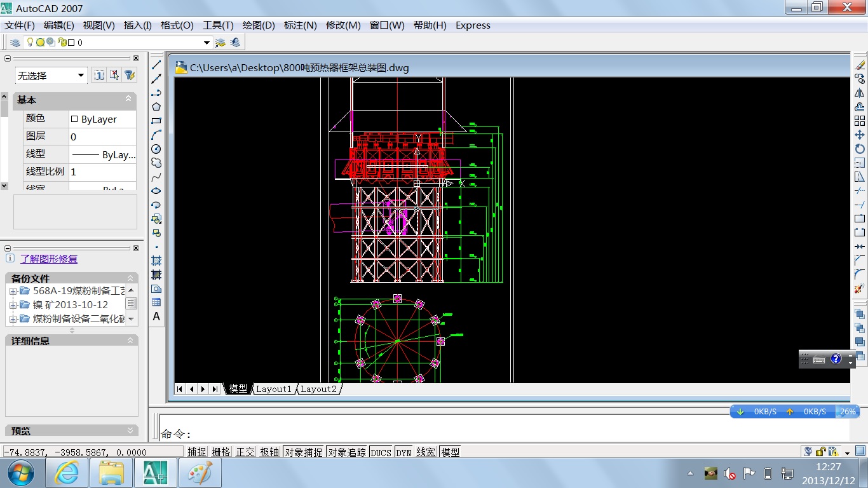
Task: Jump to the last layout tab arrow
Action: point(215,389)
